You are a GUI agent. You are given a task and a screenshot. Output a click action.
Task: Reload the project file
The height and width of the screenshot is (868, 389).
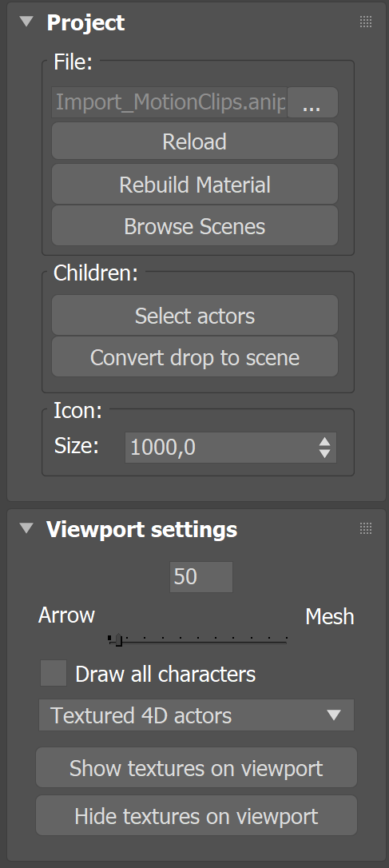pos(195,141)
